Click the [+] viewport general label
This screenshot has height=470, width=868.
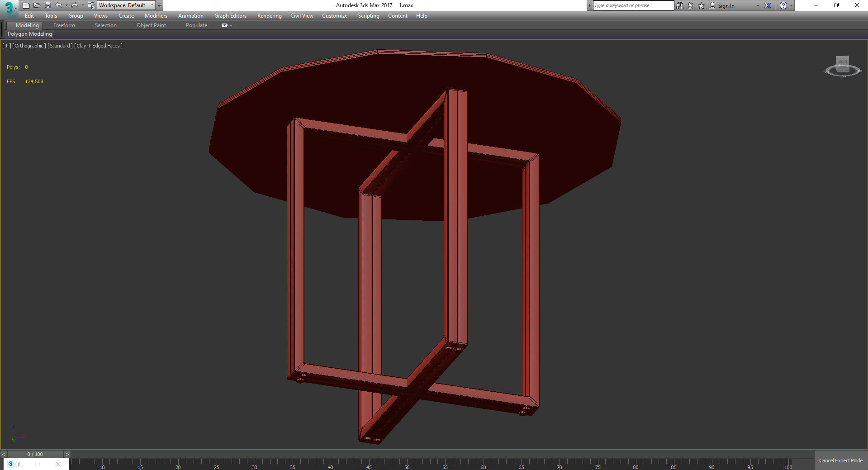[x=7, y=46]
